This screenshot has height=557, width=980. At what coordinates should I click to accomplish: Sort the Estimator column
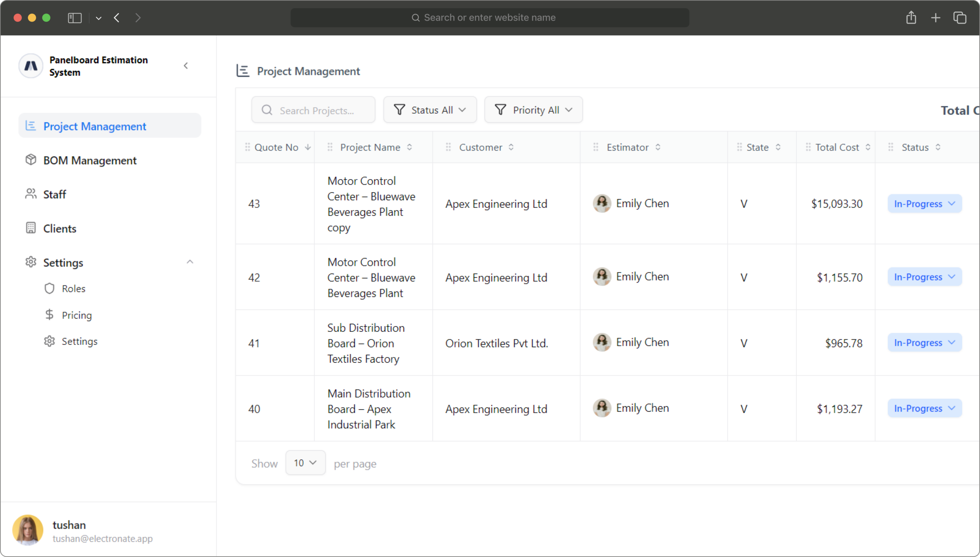[x=658, y=147]
